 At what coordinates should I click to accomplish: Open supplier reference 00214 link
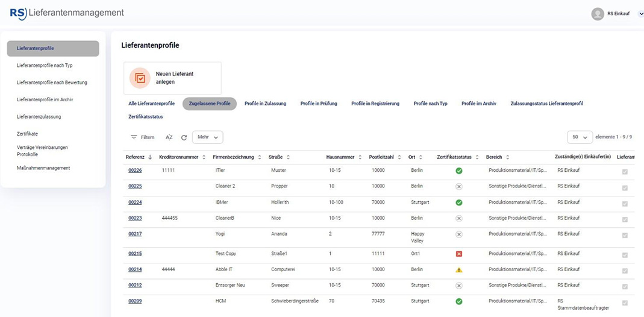coord(135,270)
